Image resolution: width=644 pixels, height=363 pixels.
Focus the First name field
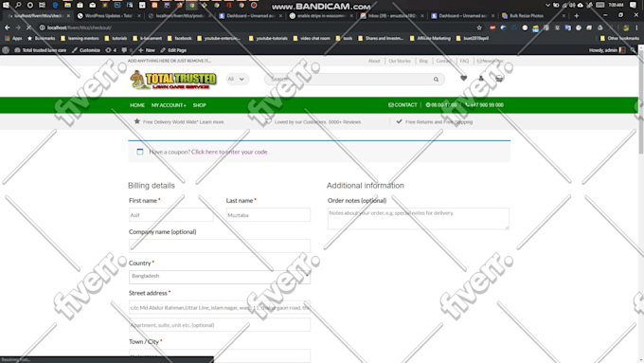(x=170, y=214)
